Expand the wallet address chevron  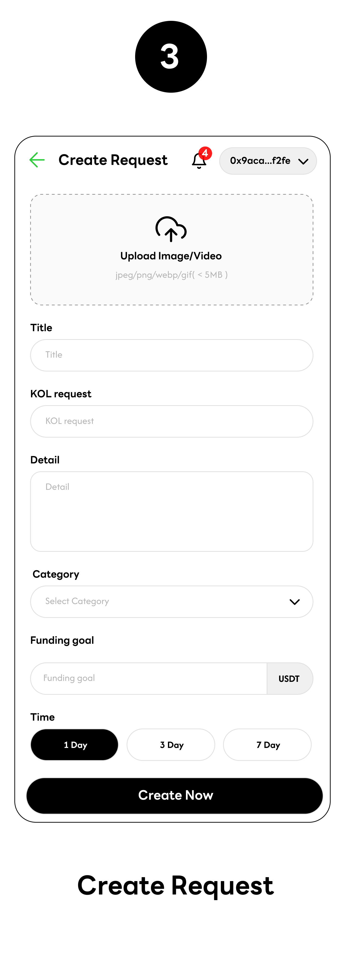coord(303,161)
